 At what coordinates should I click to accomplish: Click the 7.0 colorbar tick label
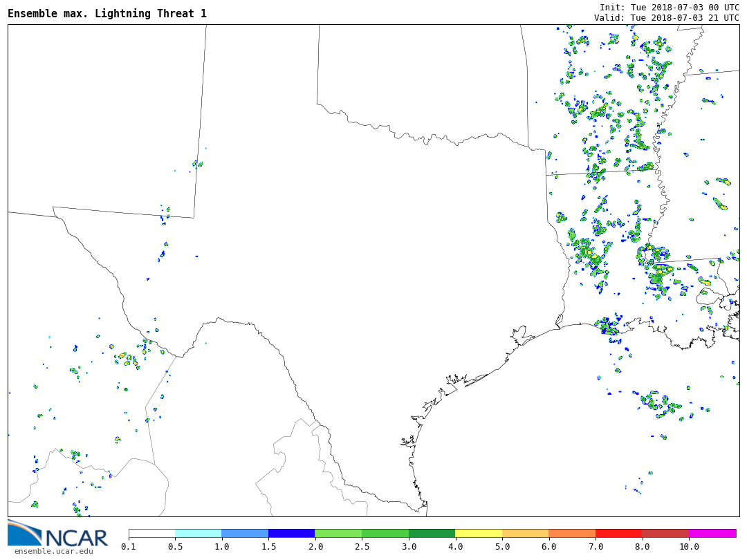596,547
